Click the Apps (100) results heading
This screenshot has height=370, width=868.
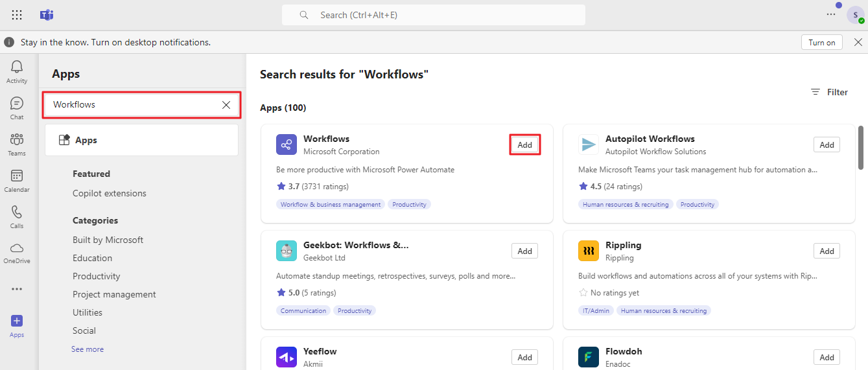pyautogui.click(x=283, y=108)
